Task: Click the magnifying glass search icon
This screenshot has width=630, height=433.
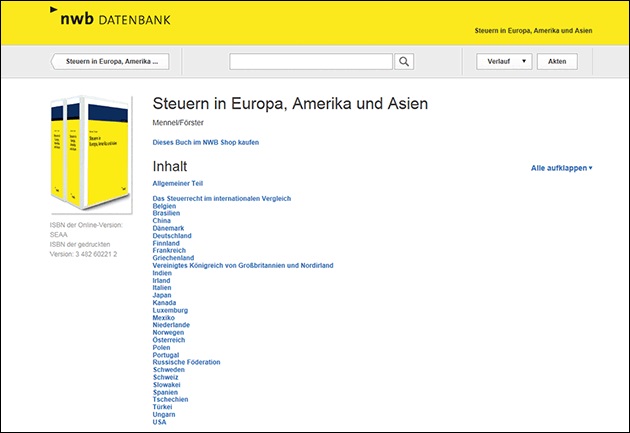Action: [x=404, y=62]
